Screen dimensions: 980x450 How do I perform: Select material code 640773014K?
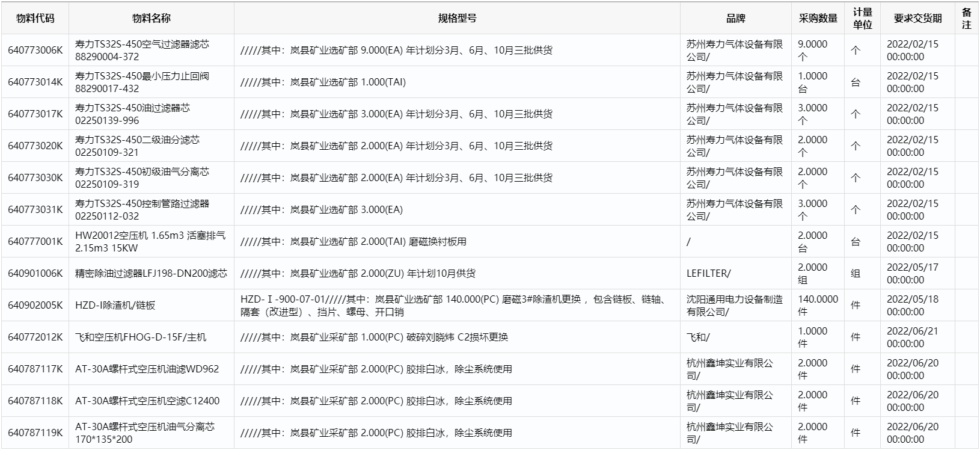pos(35,82)
